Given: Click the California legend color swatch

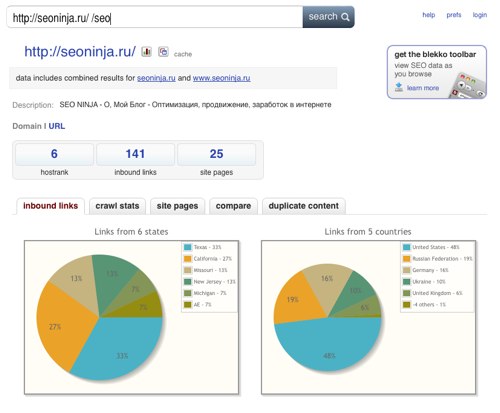Looking at the screenshot, I should (188, 259).
